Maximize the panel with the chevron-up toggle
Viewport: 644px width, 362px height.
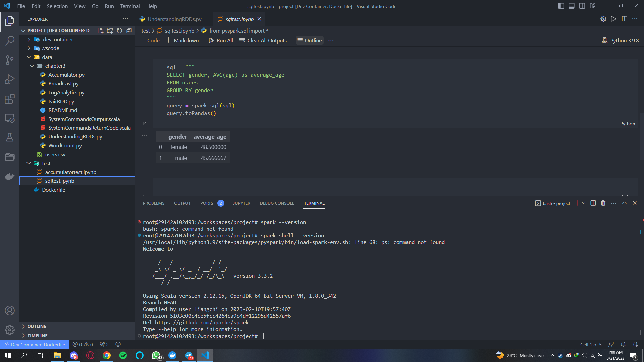pos(624,203)
